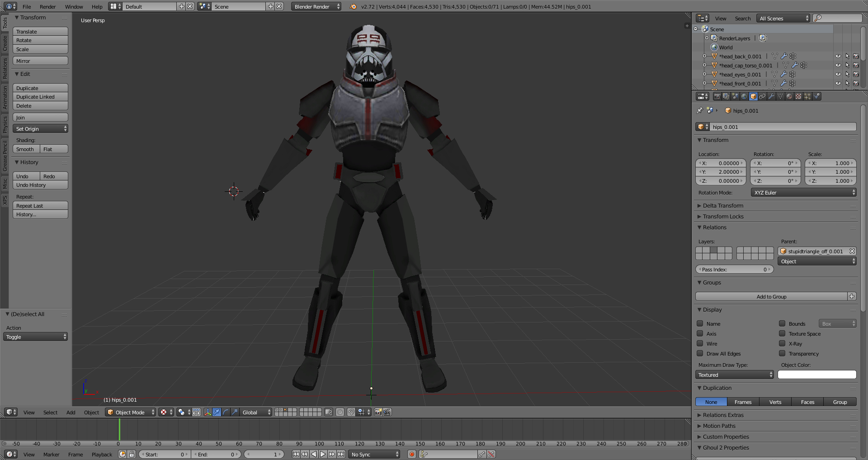The image size is (868, 460).
Task: Switch to the Create tool shelf tab
Action: click(x=5, y=43)
